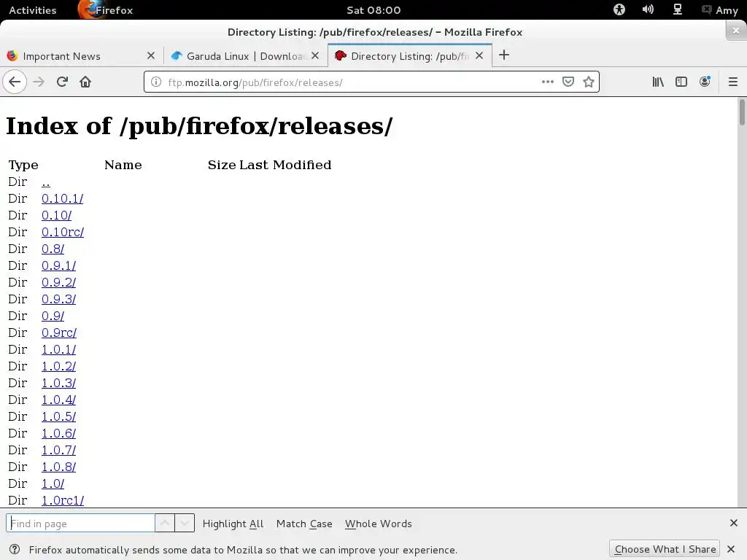Screen dimensions: 747x560
Task: Click Choose What I Share button
Action: (x=665, y=549)
